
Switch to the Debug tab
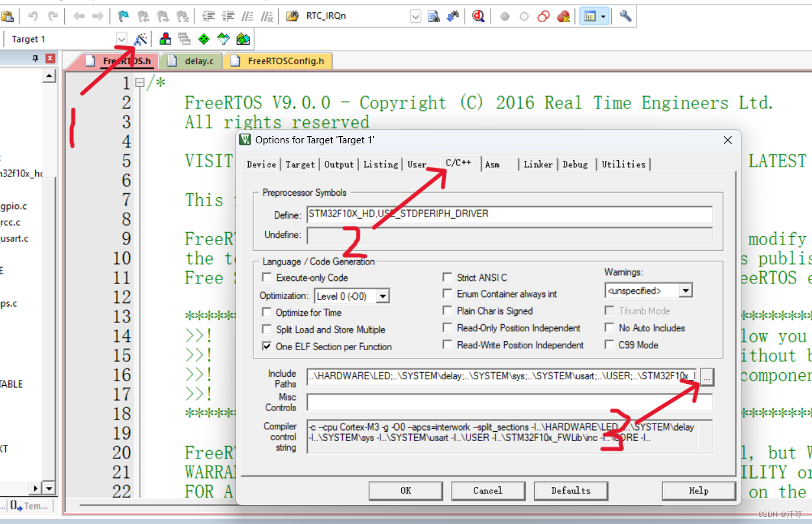[x=575, y=165]
